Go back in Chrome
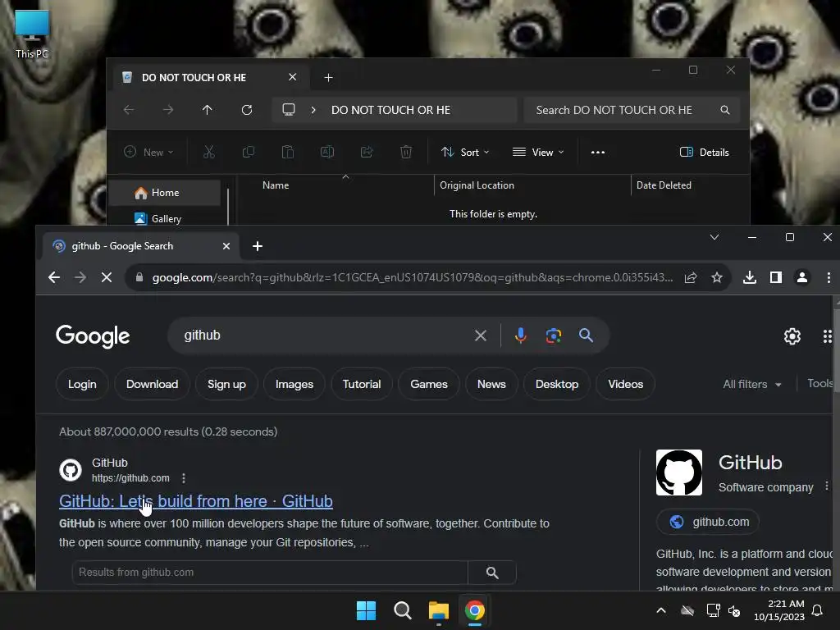Image resolution: width=840 pixels, height=630 pixels. (x=54, y=277)
